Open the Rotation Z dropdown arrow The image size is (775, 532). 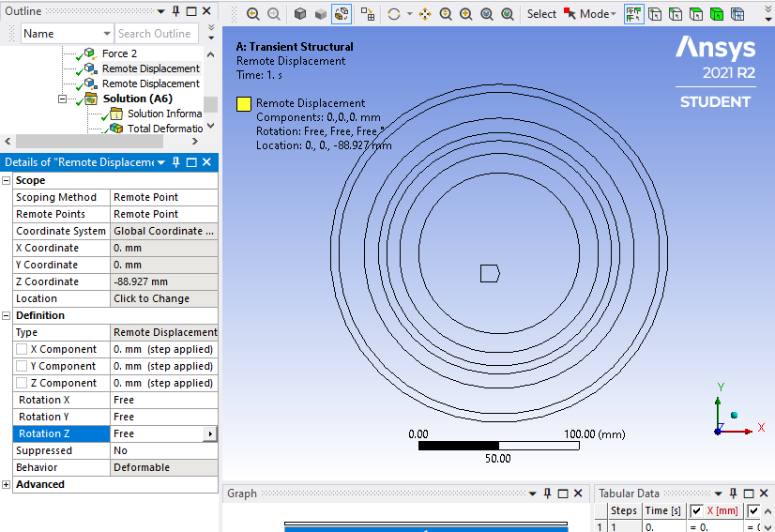pyautogui.click(x=209, y=433)
